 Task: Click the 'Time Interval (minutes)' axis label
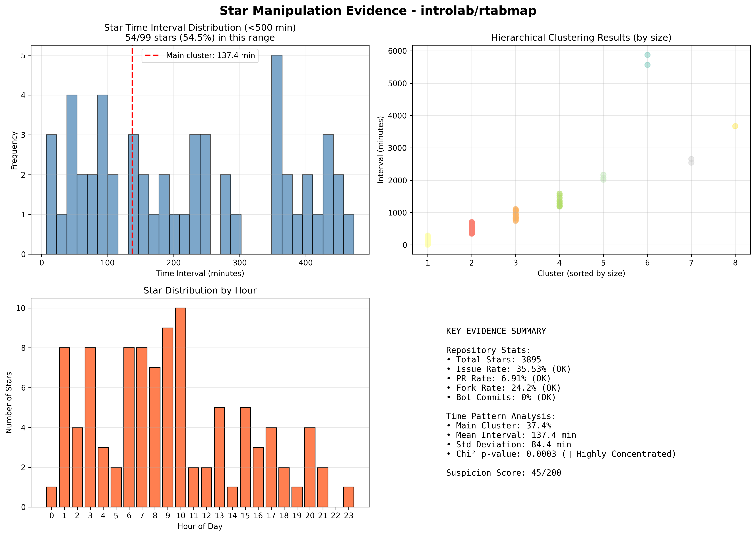coord(200,273)
